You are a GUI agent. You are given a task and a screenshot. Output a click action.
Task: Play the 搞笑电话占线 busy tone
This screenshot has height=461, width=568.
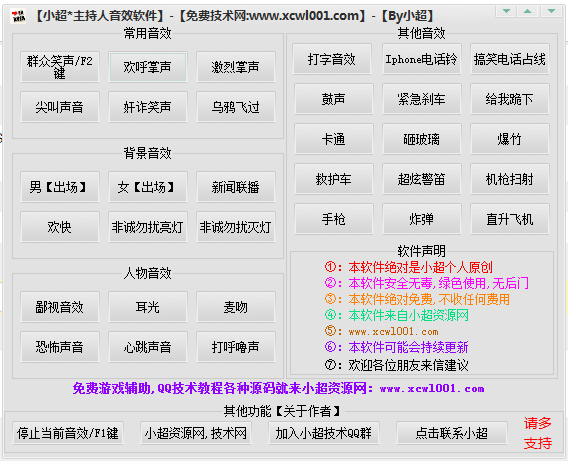tap(510, 59)
